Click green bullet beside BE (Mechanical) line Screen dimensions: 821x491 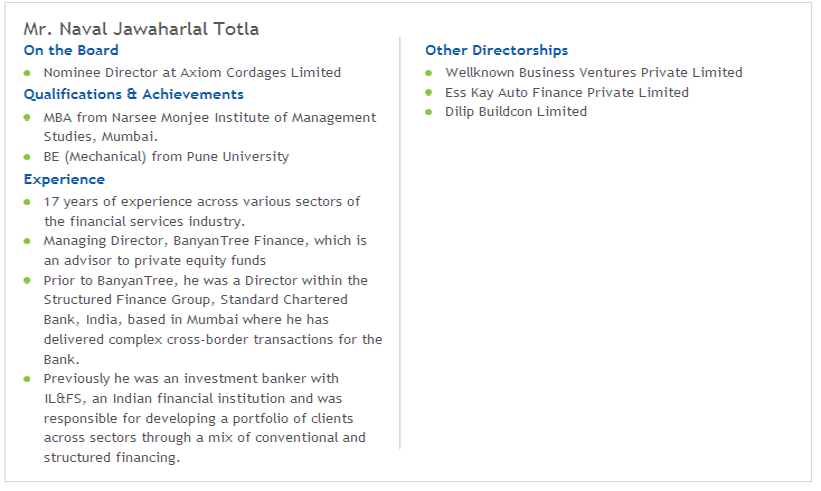click(27, 157)
